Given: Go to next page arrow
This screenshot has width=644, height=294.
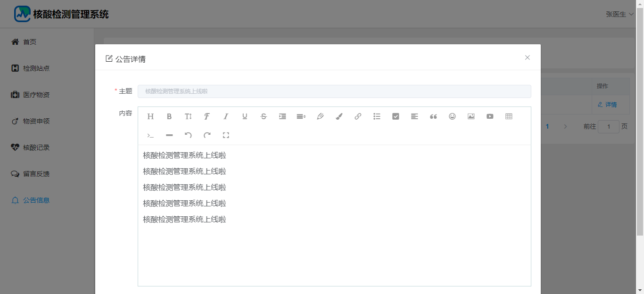Looking at the screenshot, I should [565, 127].
